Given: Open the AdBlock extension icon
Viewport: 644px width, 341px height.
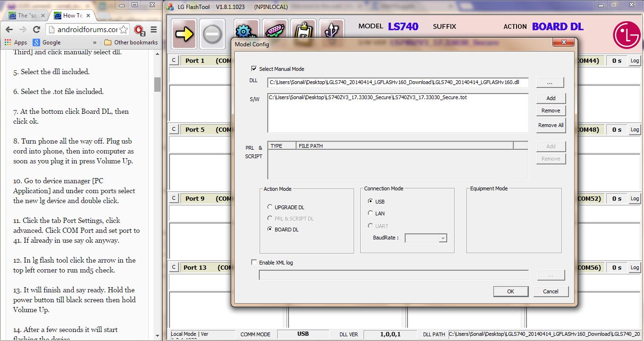Looking at the screenshot, I should (x=139, y=30).
